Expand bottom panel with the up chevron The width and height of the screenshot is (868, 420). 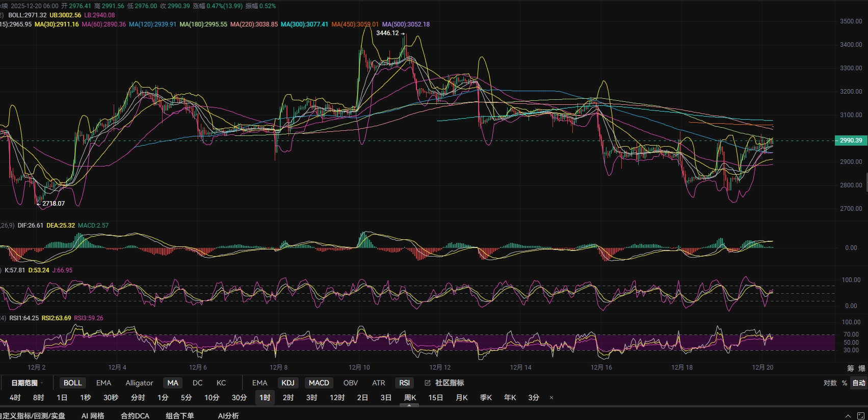(848, 416)
